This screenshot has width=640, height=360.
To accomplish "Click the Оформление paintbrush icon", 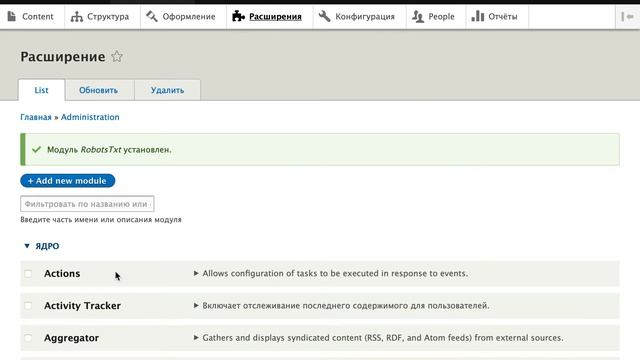I will (x=152, y=16).
